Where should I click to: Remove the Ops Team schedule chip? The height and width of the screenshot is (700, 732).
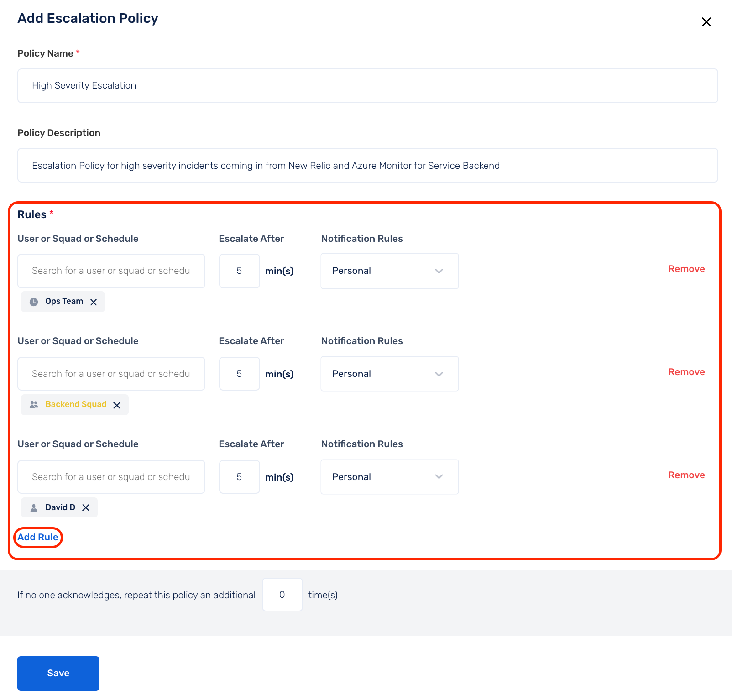tap(94, 302)
